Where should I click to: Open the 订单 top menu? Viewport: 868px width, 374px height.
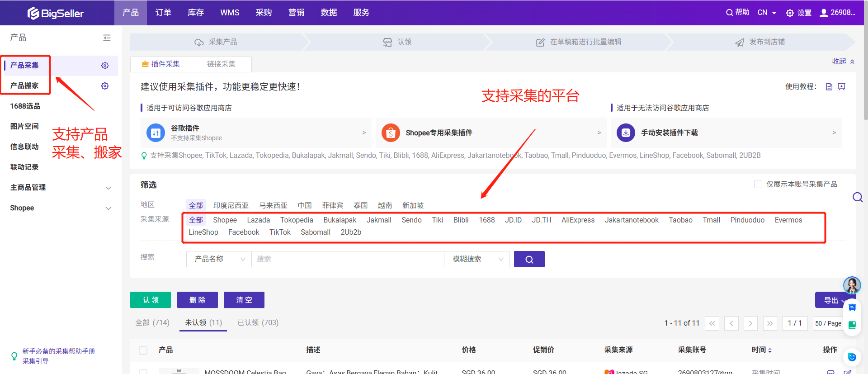(163, 13)
